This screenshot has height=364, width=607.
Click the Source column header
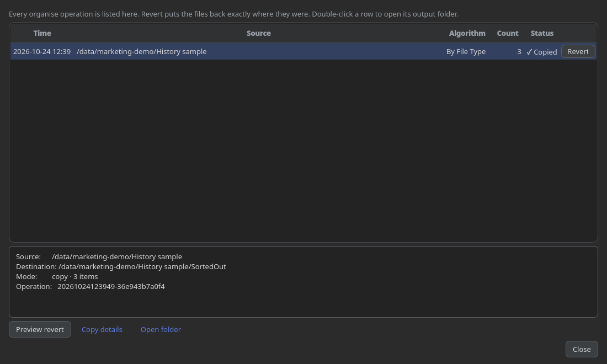point(259,33)
